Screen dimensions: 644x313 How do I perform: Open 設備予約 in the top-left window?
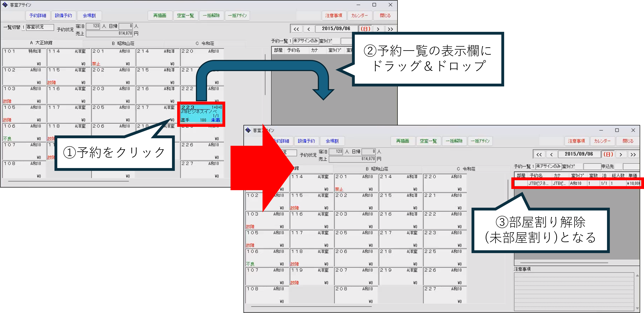64,15
